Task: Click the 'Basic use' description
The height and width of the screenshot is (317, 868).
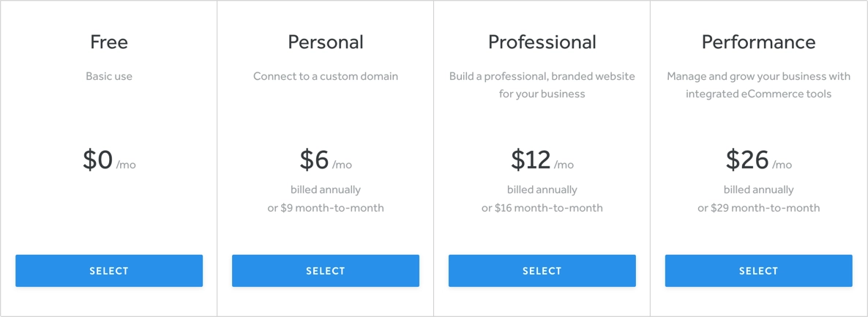Action: pos(109,76)
